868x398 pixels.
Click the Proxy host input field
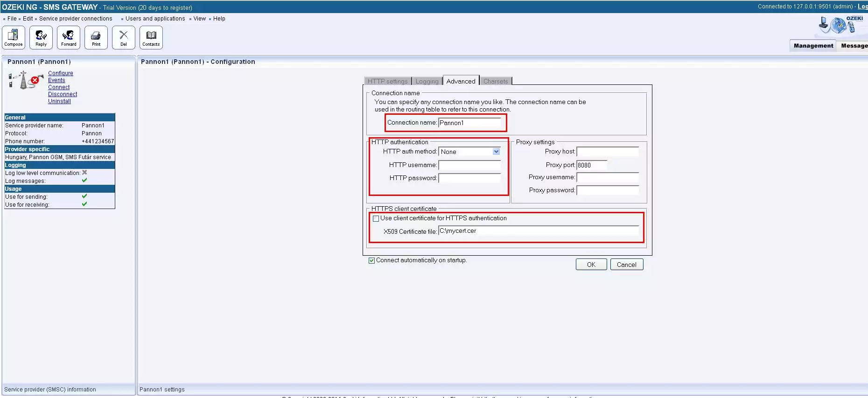[608, 152]
